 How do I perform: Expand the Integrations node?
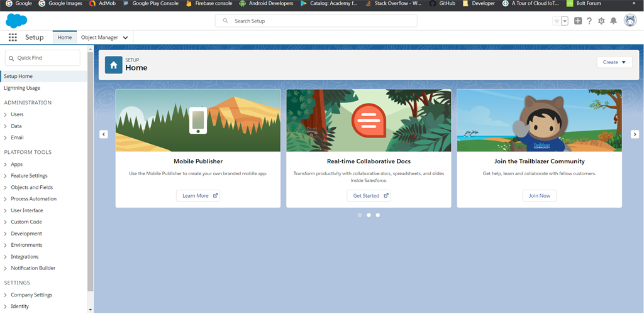coord(5,257)
